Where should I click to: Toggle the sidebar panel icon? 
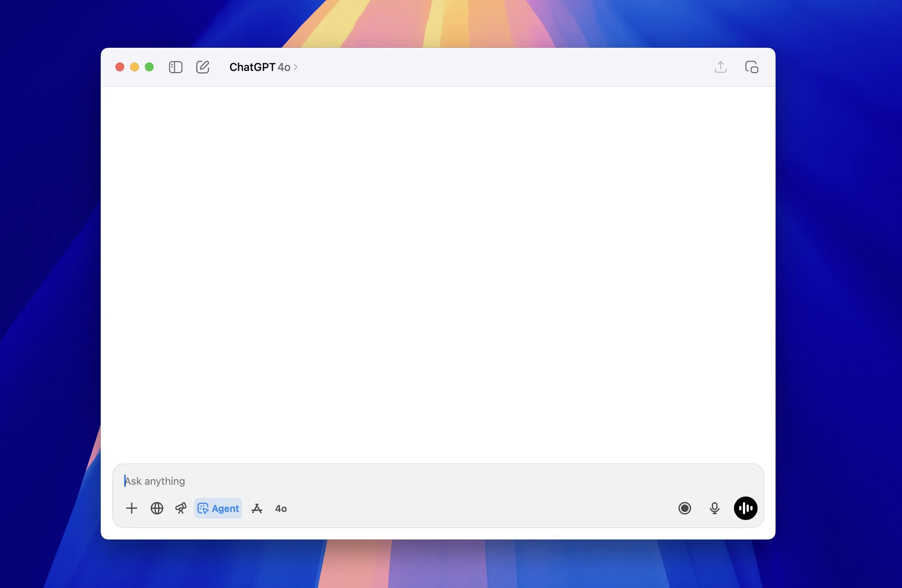click(x=175, y=68)
